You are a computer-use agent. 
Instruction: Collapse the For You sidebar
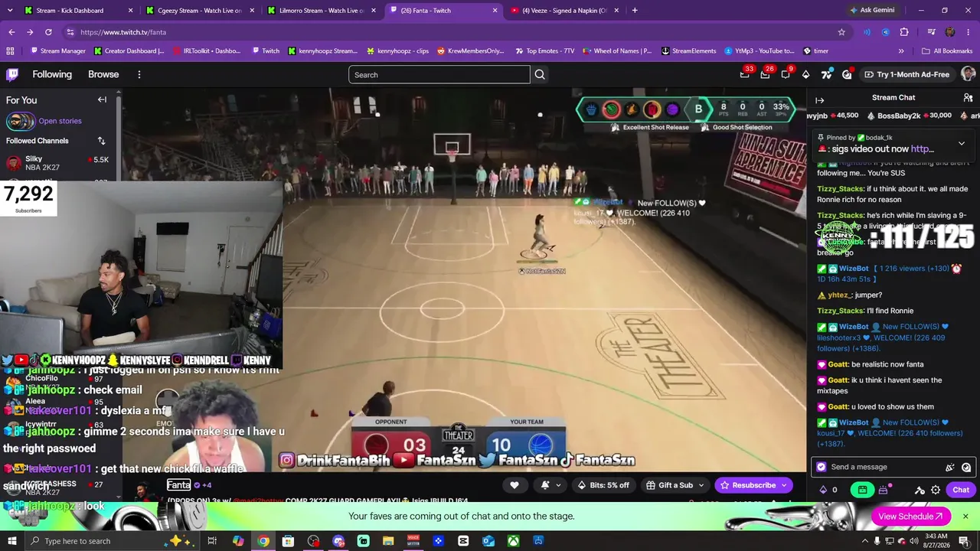(102, 99)
